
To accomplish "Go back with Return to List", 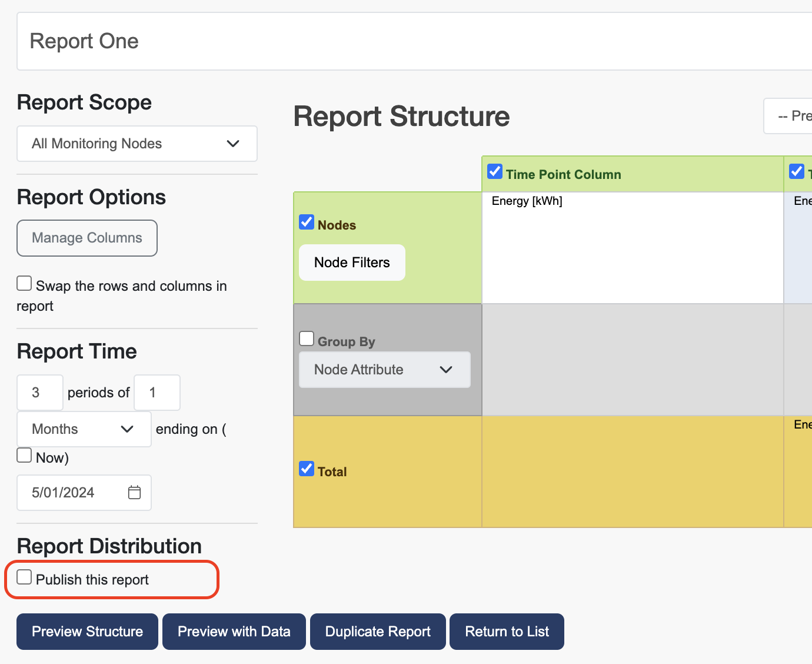I will (507, 632).
